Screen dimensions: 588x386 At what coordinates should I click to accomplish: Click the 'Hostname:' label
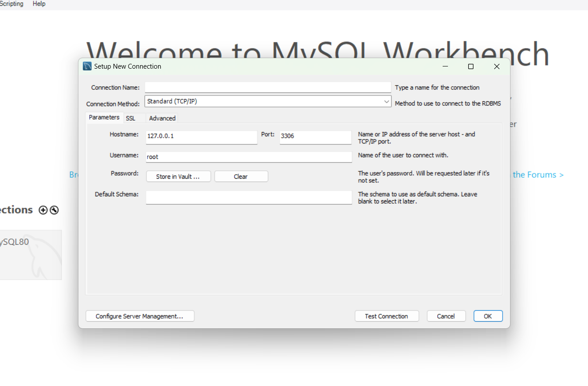click(x=124, y=134)
